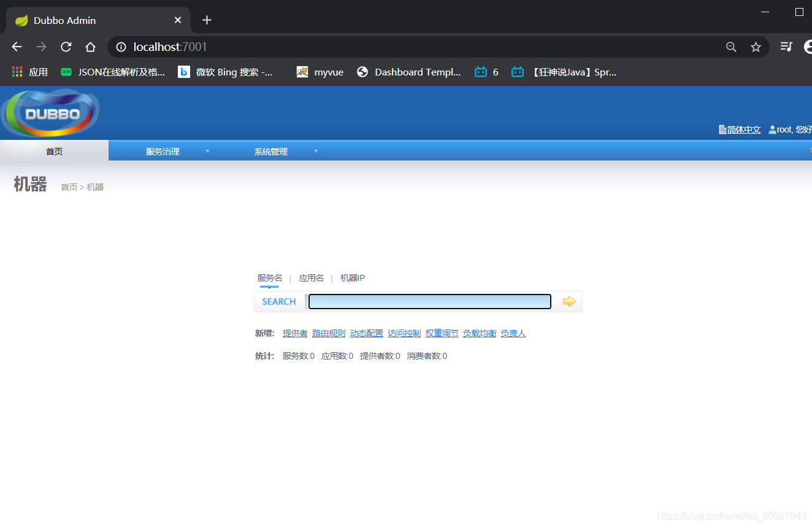The height and width of the screenshot is (527, 812).
Task: Reload the Dubbo Admin page
Action: (66, 47)
